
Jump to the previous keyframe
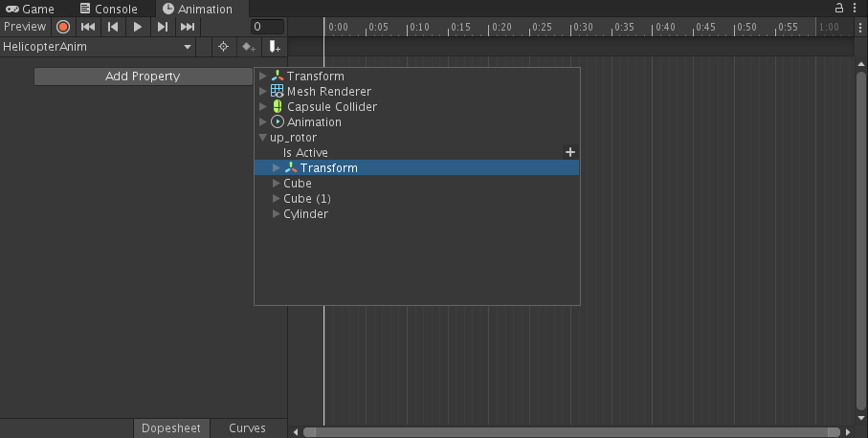[x=113, y=27]
